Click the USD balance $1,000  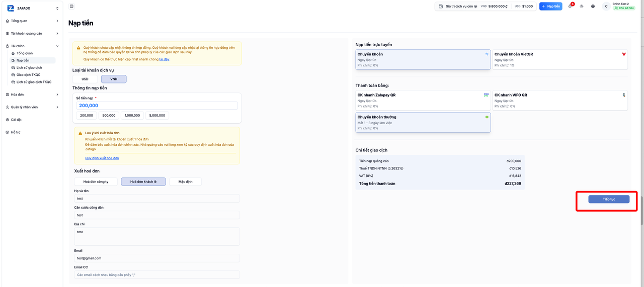pyautogui.click(x=527, y=7)
